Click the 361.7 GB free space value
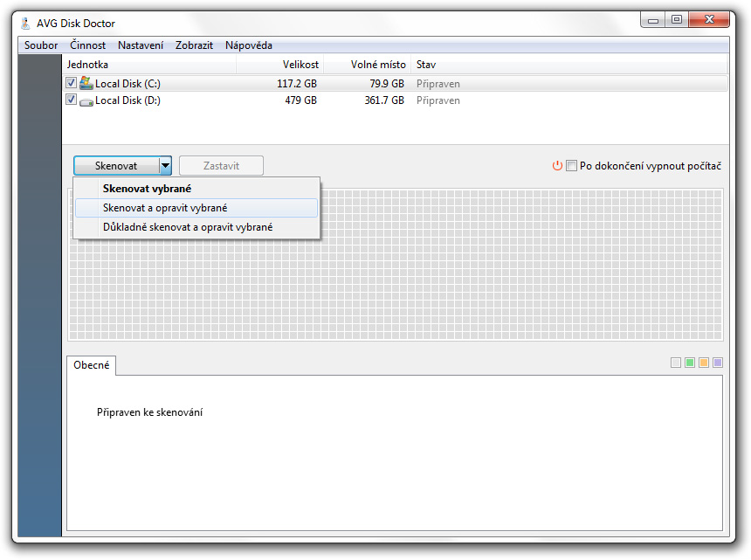751x560 pixels. click(384, 100)
